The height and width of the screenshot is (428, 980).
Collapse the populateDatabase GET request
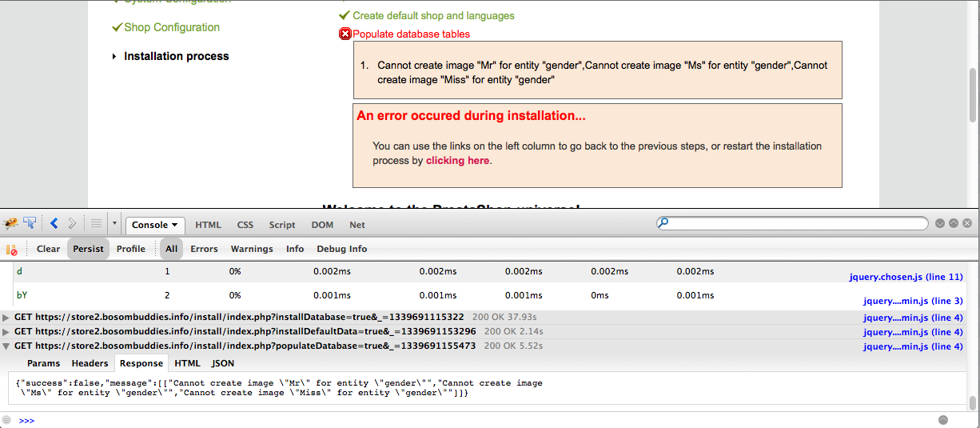coord(6,346)
